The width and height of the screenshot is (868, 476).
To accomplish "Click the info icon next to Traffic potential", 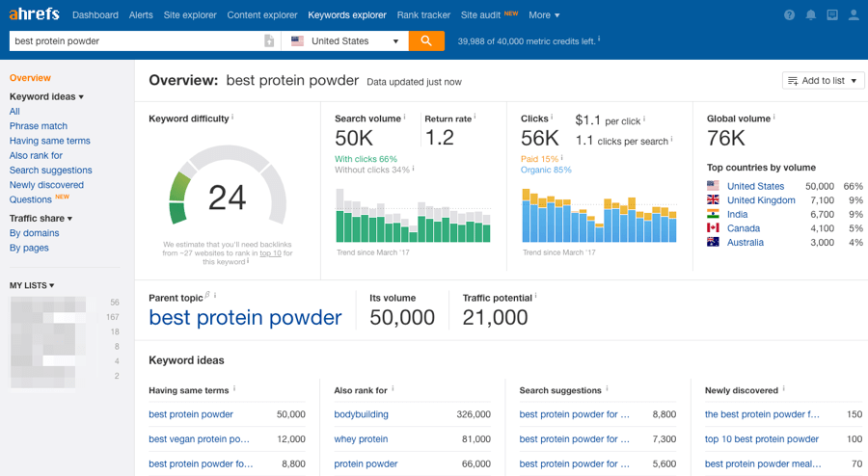I will (536, 297).
